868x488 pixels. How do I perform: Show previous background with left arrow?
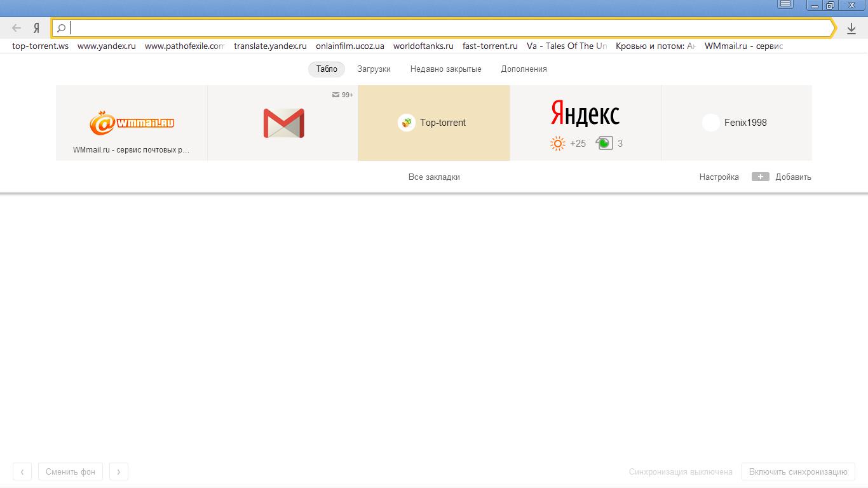coord(22,471)
